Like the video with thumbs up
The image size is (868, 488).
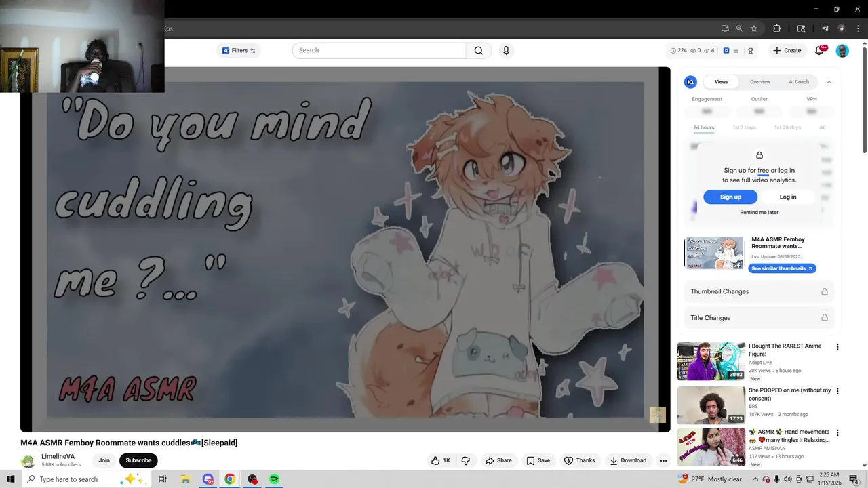point(441,460)
